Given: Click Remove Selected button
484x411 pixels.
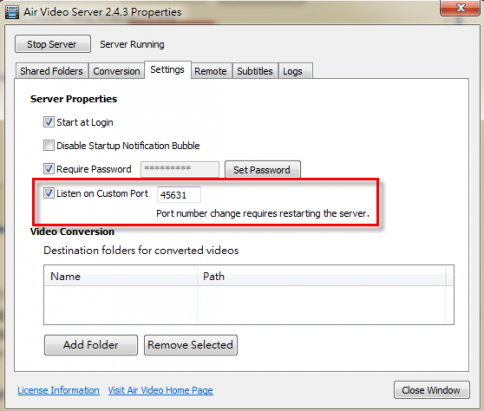Looking at the screenshot, I should (191, 345).
